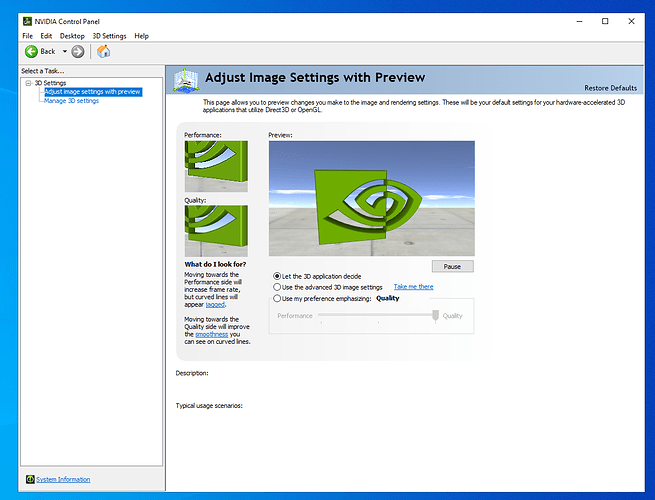
Task: Click the Performance-Quality slider handle
Action: [x=435, y=316]
